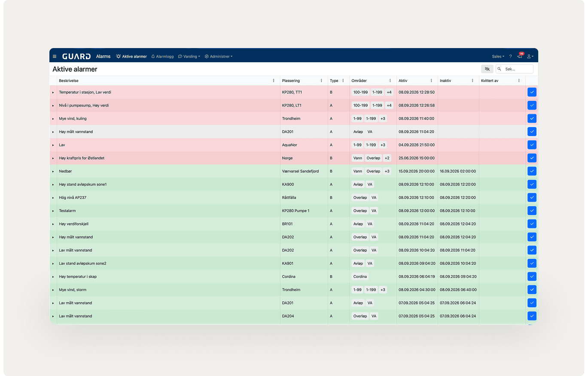Click the +4 areas badge for KP280, TT1
This screenshot has width=588, height=376.
389,92
